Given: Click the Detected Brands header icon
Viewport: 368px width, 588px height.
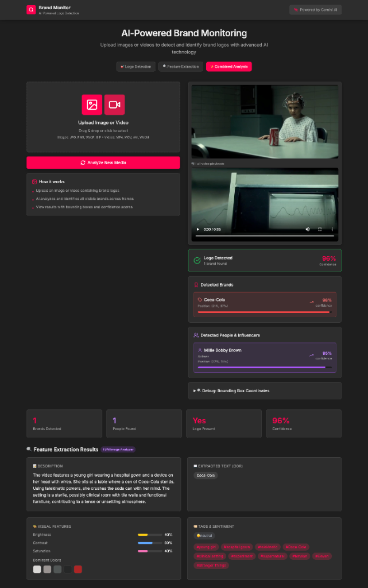Looking at the screenshot, I should coord(196,285).
